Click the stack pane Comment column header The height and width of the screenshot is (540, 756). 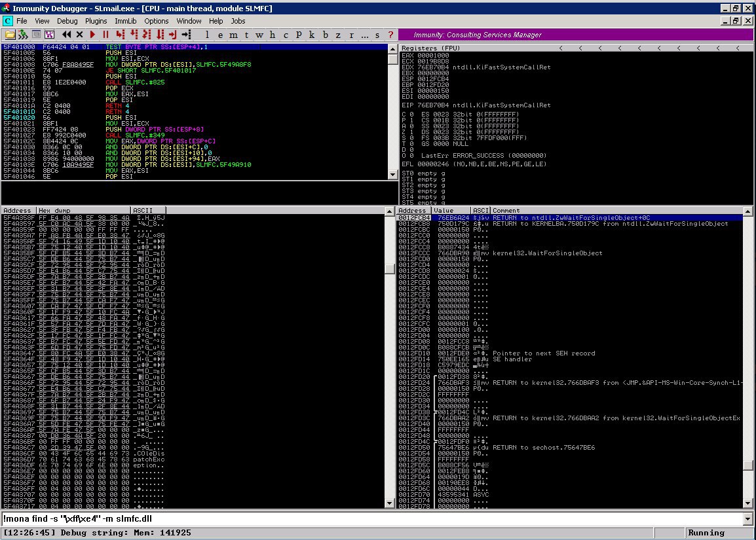(x=616, y=211)
